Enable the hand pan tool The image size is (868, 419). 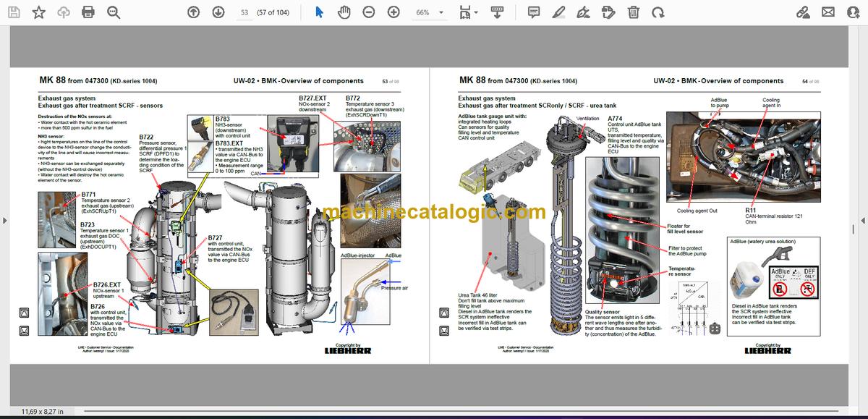click(x=344, y=12)
